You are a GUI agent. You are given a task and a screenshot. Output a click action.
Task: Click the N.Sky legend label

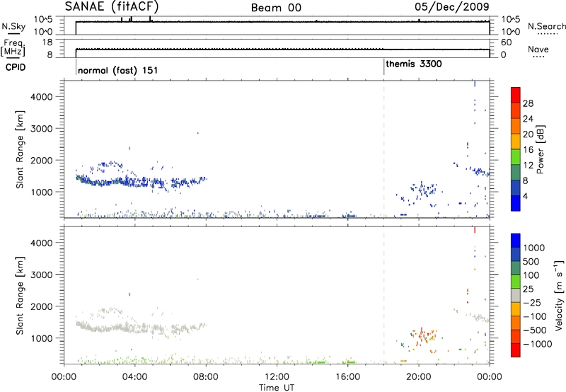point(13,26)
